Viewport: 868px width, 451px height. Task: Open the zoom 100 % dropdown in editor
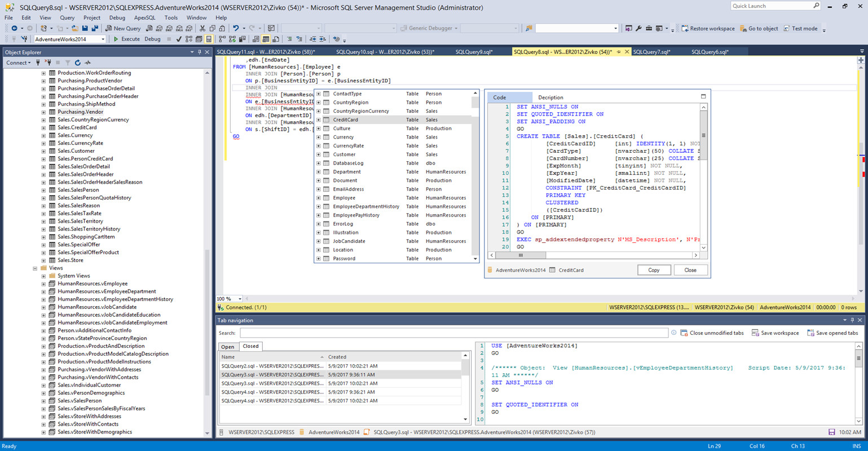click(240, 299)
